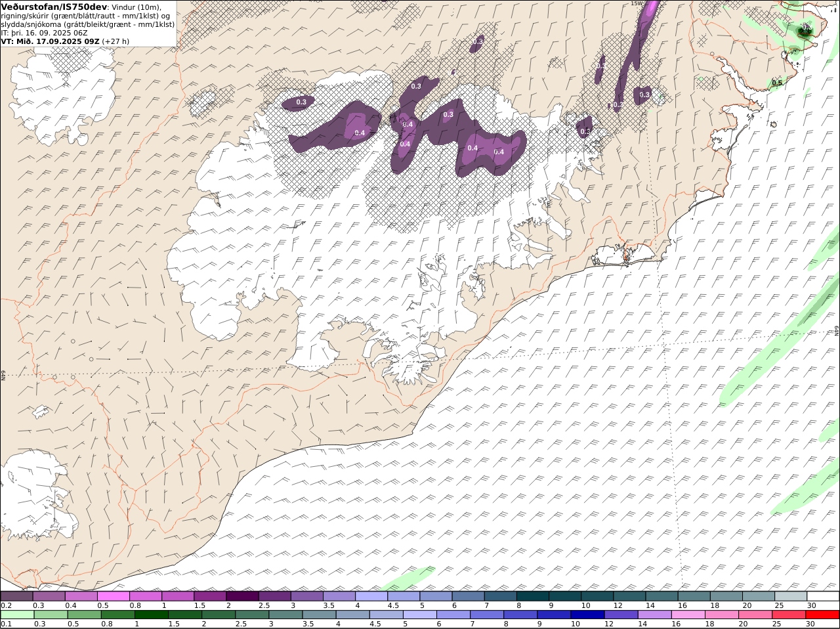This screenshot has height=629, width=840.
Task: Select the valid time VT: Mið. 17.09.2025 09Z
Action: point(50,41)
